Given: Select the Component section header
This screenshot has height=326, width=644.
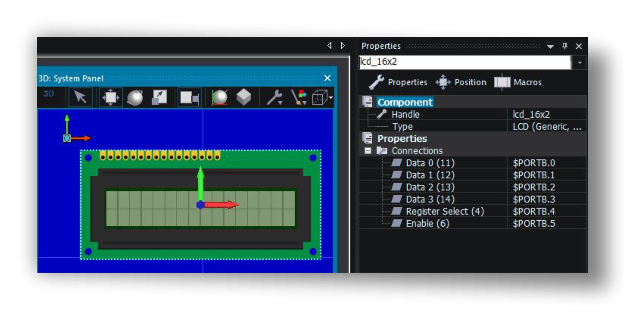Looking at the screenshot, I should [405, 102].
